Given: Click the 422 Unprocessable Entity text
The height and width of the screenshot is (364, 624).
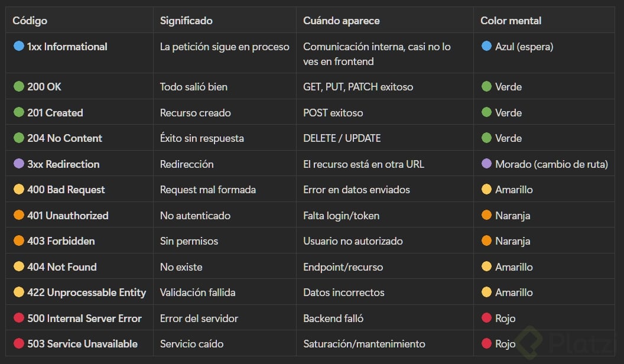Looking at the screenshot, I should click(86, 292).
